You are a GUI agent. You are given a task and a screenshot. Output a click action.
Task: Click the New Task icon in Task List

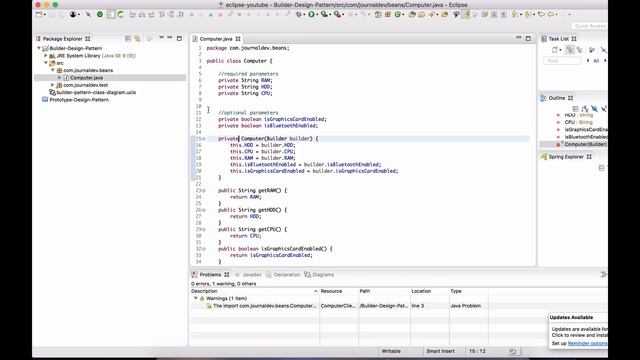[x=555, y=50]
